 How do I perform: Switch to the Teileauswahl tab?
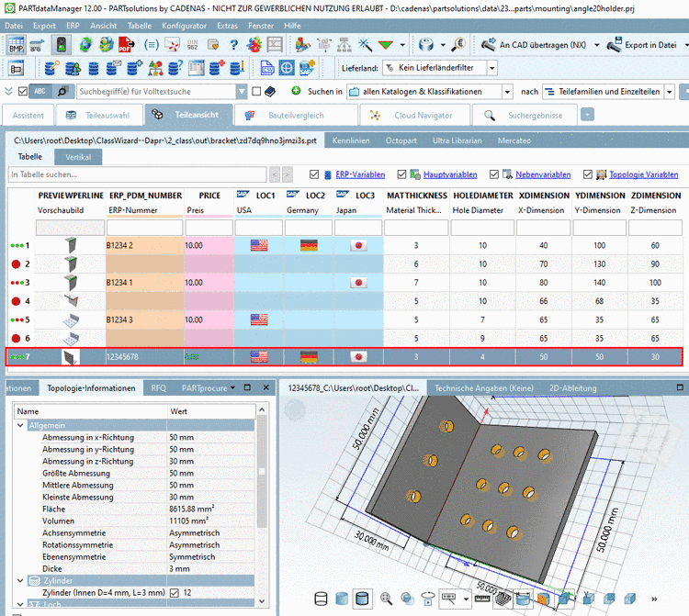tap(99, 115)
